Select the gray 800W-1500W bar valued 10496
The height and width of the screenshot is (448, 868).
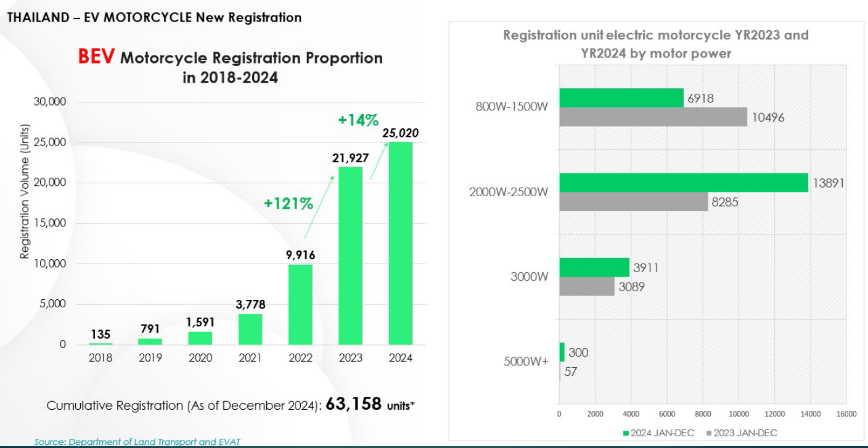click(653, 117)
